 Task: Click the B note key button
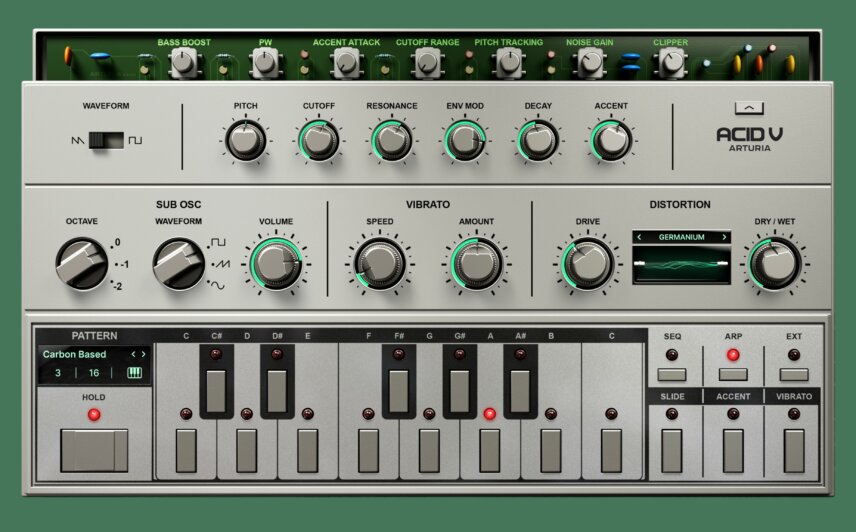pyautogui.click(x=551, y=451)
